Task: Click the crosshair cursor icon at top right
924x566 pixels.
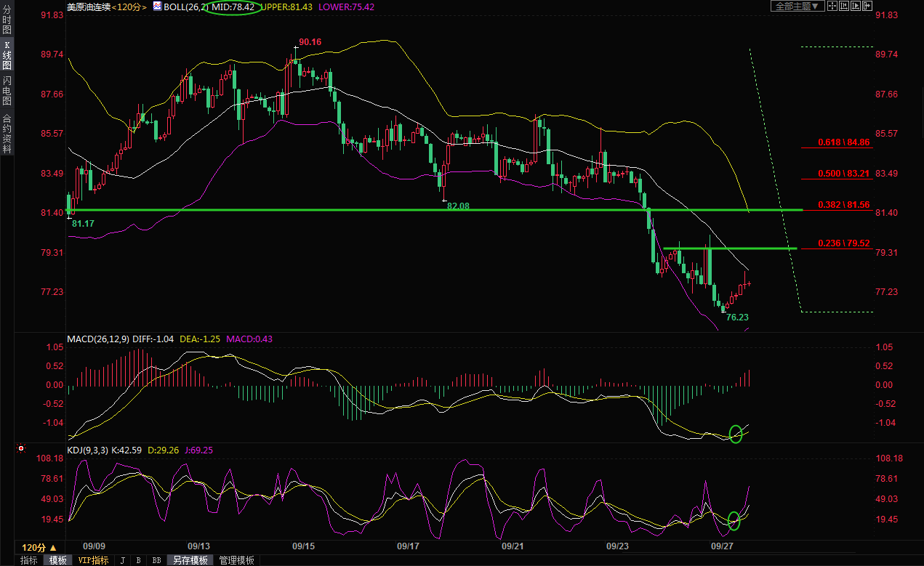Action: click(x=831, y=6)
